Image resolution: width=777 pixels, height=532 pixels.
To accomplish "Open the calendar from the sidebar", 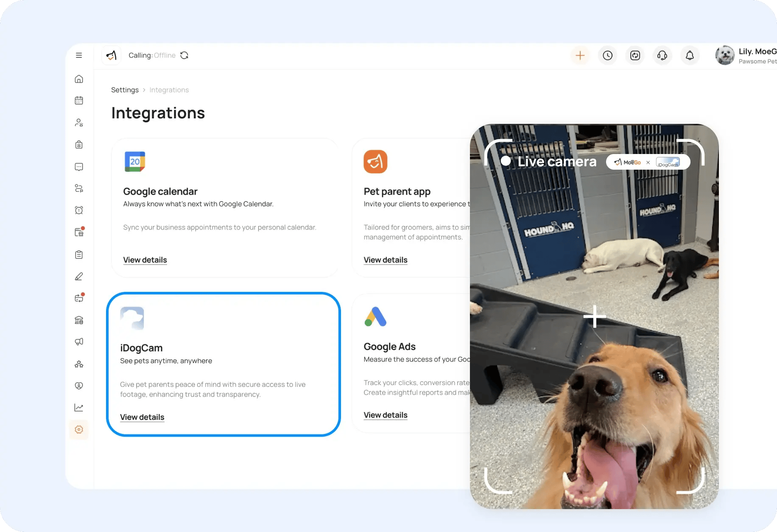I will [79, 101].
